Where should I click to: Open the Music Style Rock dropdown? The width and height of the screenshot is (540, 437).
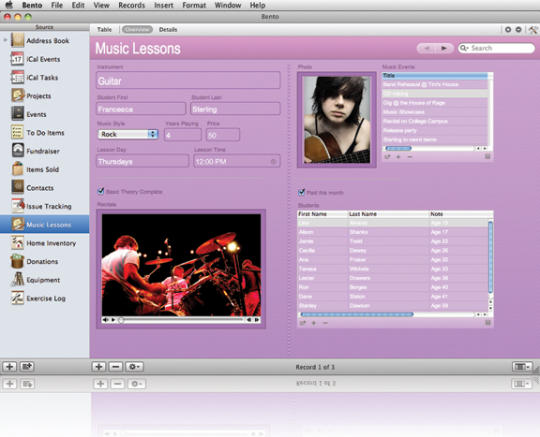tap(128, 134)
